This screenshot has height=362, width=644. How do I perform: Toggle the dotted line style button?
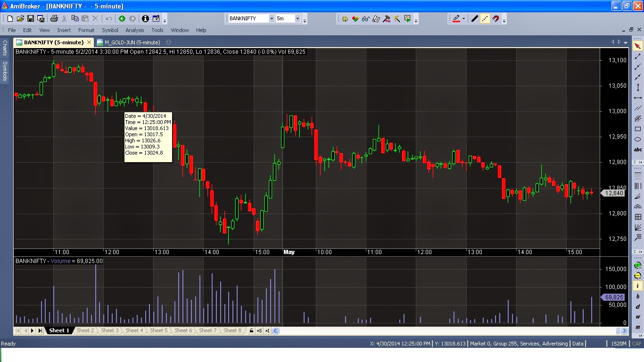pyautogui.click(x=485, y=19)
